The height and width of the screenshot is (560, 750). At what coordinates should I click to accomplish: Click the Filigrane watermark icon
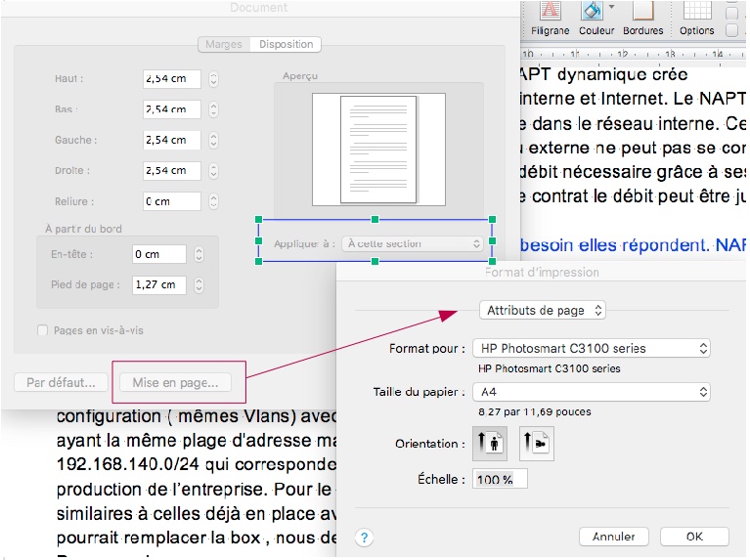point(551,12)
